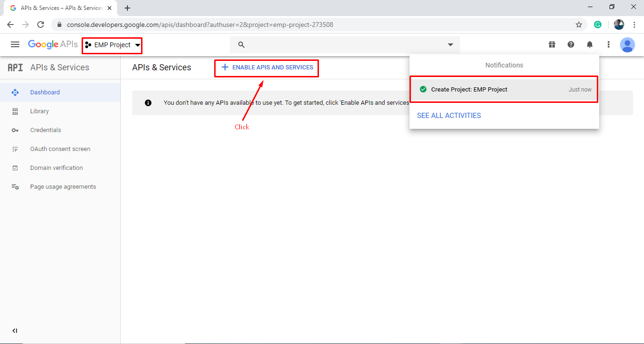Reload the current page
The image size is (644, 344).
pyautogui.click(x=41, y=24)
